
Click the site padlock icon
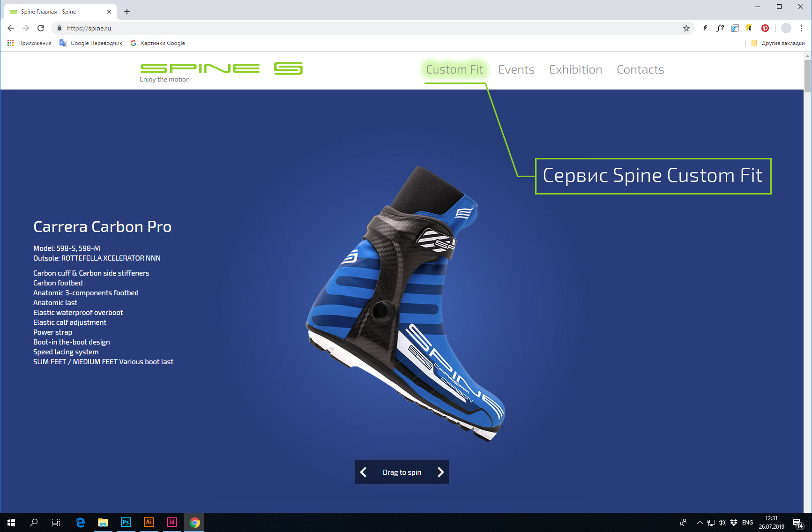[59, 28]
